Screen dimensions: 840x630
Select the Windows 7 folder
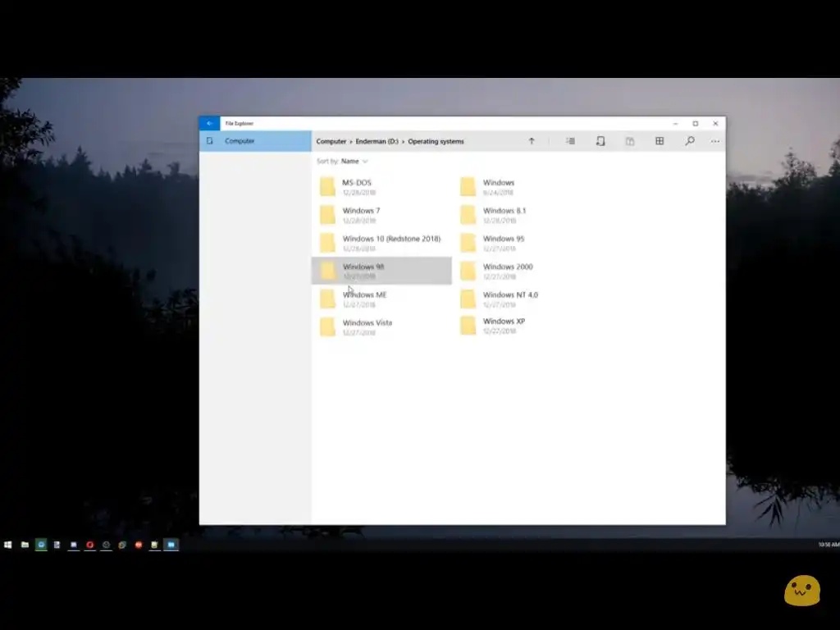click(x=381, y=215)
